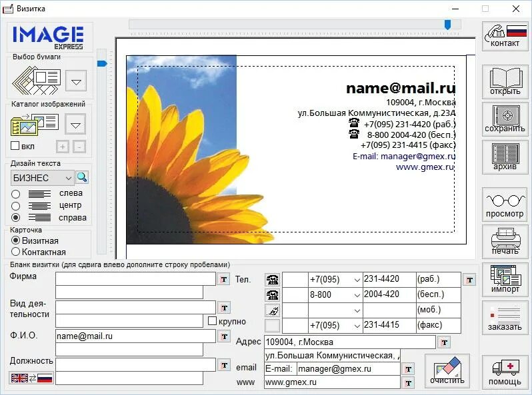Select Контактная card type
The height and width of the screenshot is (395, 532).
pos(15,252)
